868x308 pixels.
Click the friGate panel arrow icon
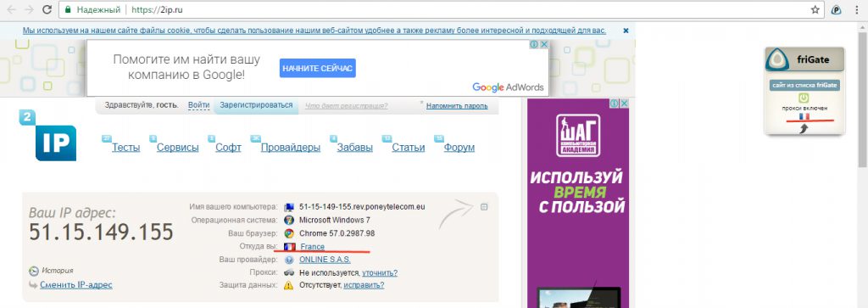coord(804,128)
